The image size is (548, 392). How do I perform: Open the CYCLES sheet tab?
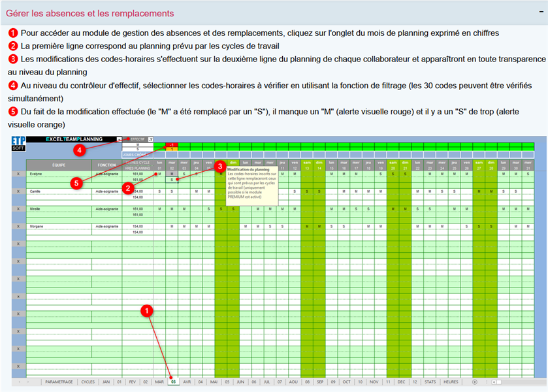click(88, 382)
